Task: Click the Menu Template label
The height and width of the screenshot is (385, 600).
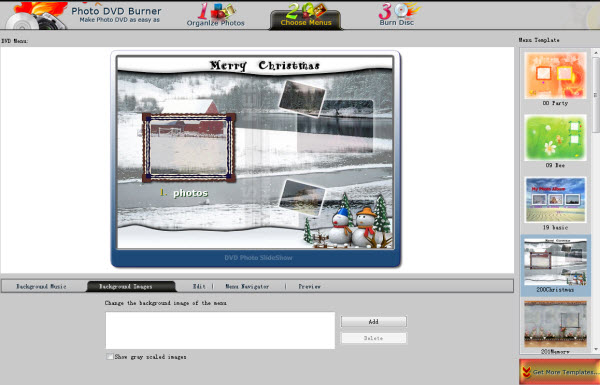Action: [539, 40]
